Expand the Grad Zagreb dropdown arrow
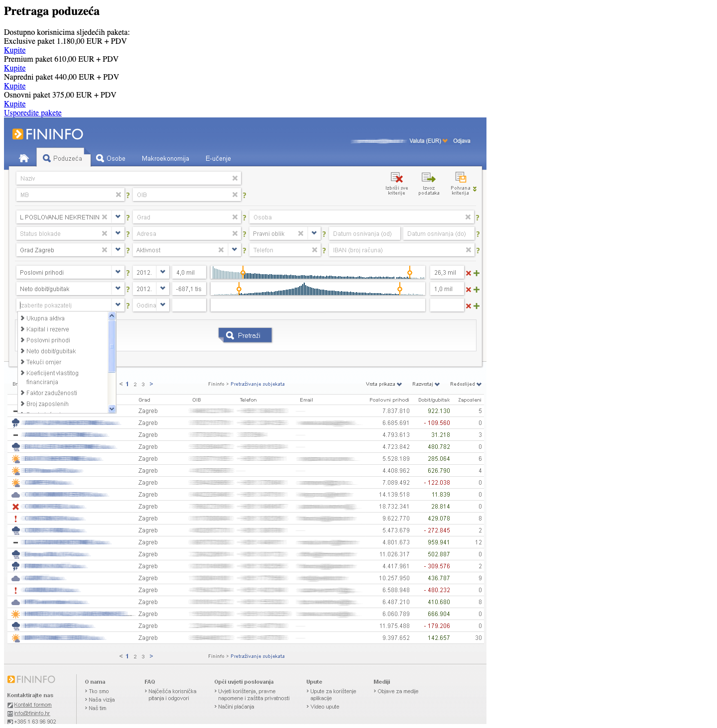Screen dimensions: 717x728 tap(118, 250)
